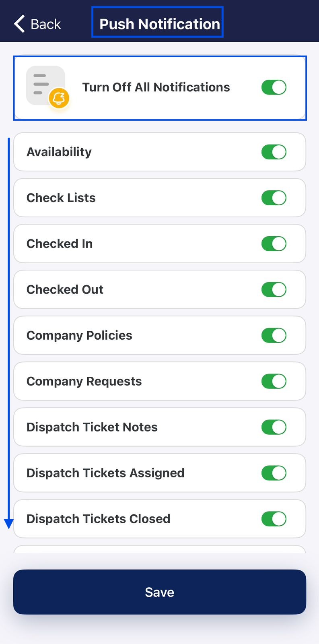This screenshot has height=644, width=319.
Task: Tap the back chevron arrow icon
Action: click(x=19, y=24)
